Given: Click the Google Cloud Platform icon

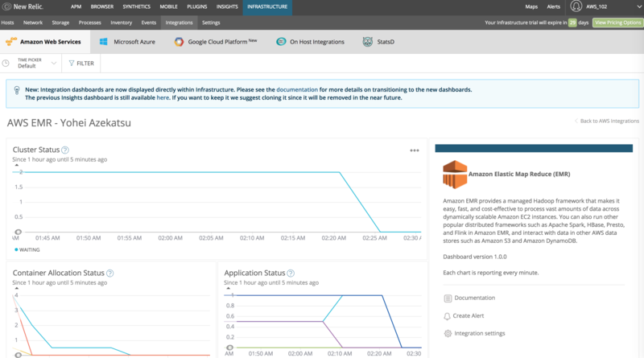Looking at the screenshot, I should [179, 42].
